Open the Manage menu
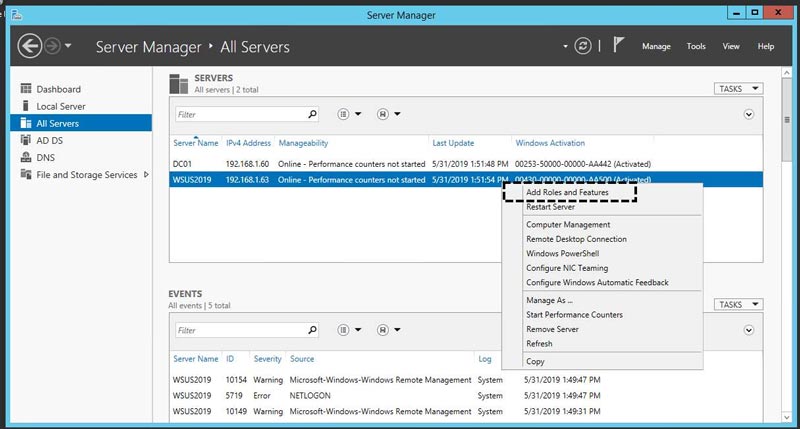The width and height of the screenshot is (800, 429). tap(656, 46)
